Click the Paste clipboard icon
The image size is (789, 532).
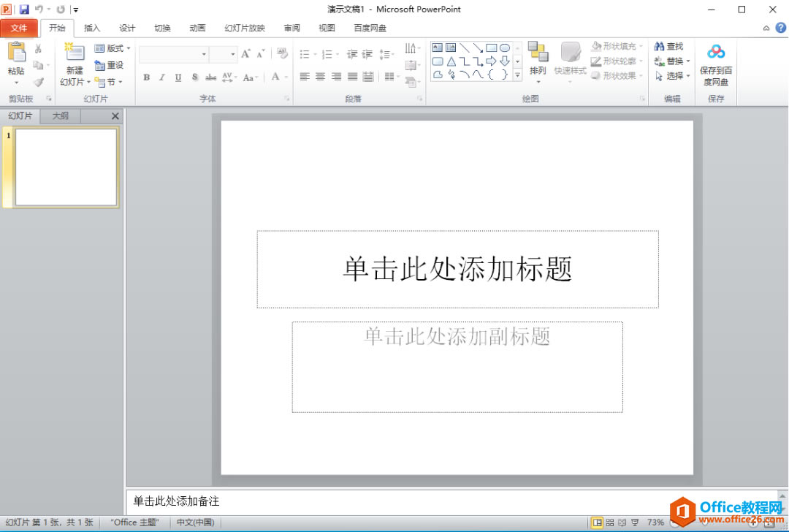[16, 53]
